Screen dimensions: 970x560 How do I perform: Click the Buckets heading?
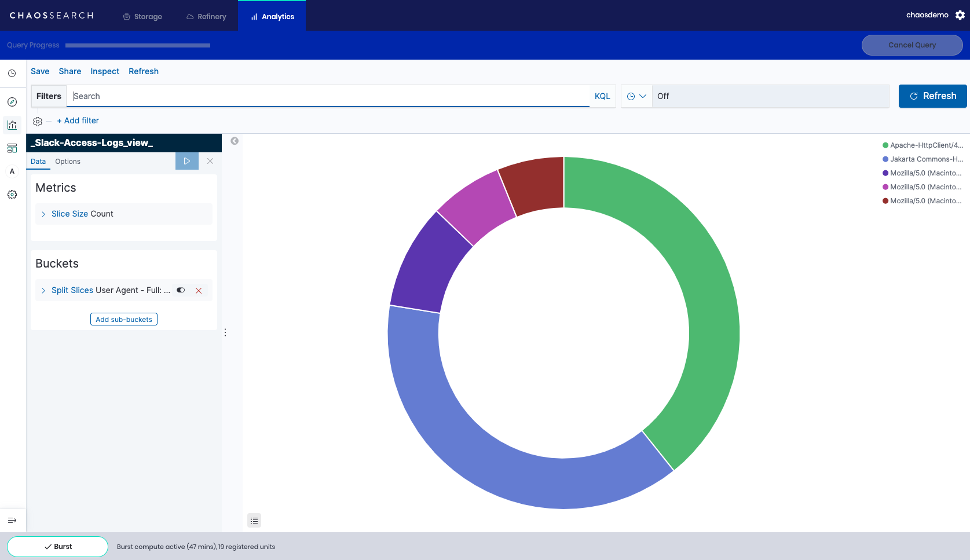pos(57,263)
